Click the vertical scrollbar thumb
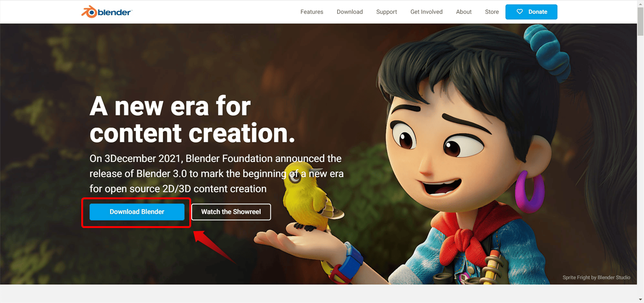 tap(640, 21)
